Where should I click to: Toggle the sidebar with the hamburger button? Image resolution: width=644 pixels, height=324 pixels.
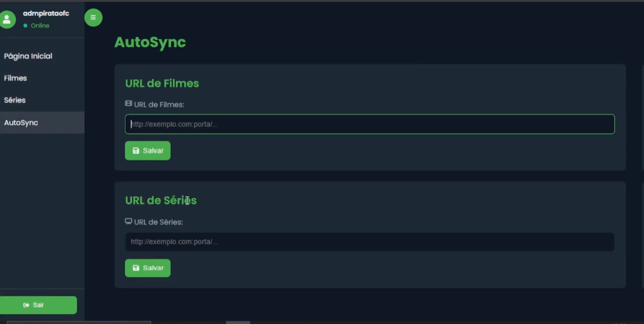(x=93, y=18)
